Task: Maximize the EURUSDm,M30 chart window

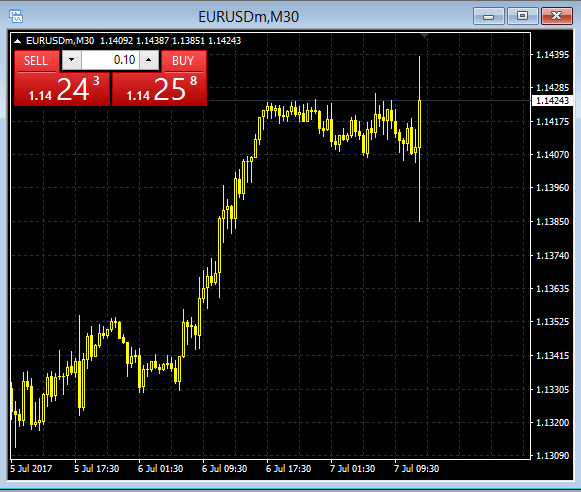Action: tap(522, 17)
